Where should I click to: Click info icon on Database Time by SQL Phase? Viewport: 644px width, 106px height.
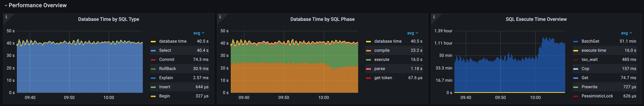220,16
